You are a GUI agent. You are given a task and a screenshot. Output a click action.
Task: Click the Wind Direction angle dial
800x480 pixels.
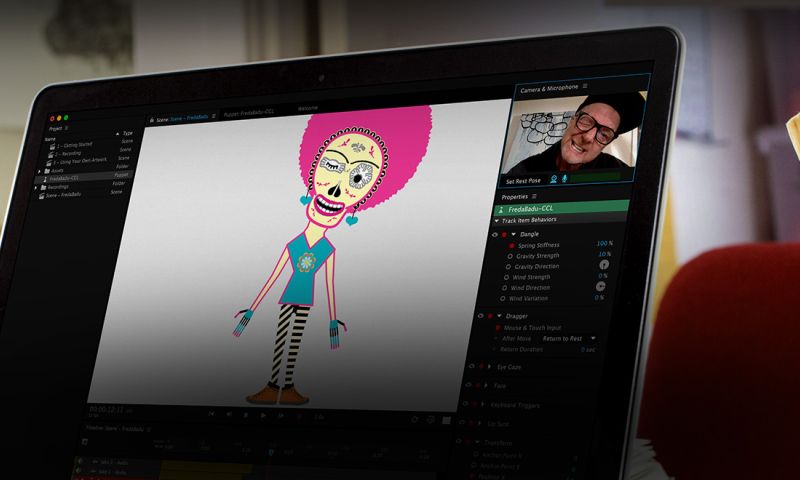601,286
